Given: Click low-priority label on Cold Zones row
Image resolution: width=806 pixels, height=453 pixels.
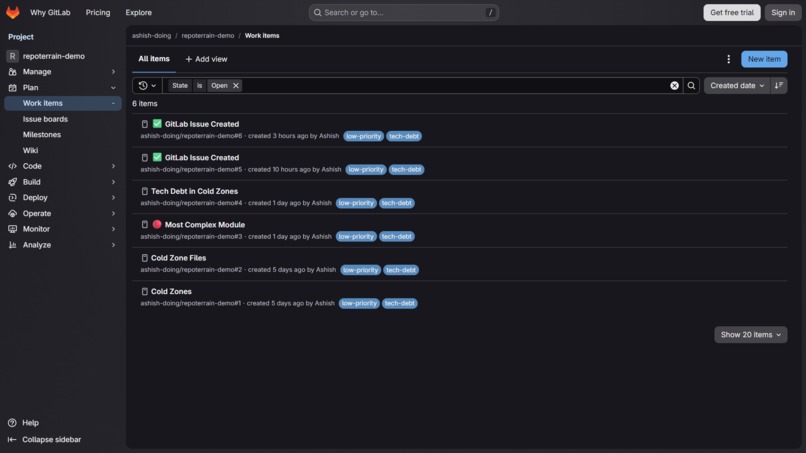Looking at the screenshot, I should pos(359,303).
